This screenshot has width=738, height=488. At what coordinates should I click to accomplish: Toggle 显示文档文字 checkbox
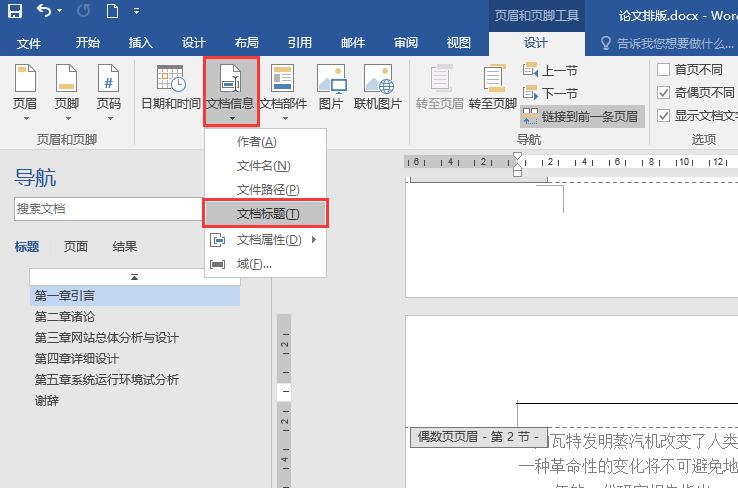(664, 116)
